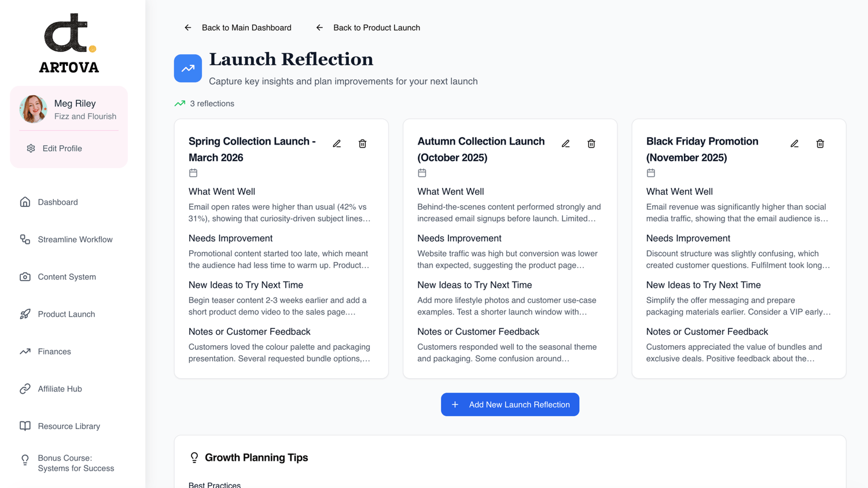This screenshot has height=488, width=868.
Task: Click Add New Launch Reflection button
Action: click(x=510, y=405)
